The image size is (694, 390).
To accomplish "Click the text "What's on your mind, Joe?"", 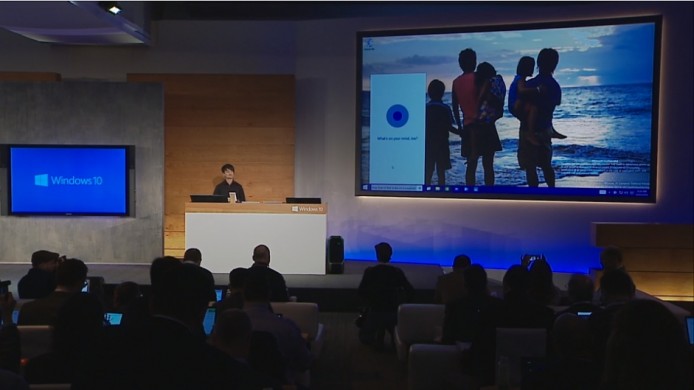I will coord(397,139).
